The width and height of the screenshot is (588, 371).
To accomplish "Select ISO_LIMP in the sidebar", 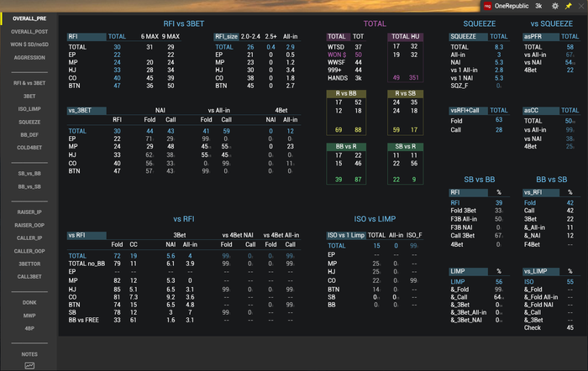I will coord(29,109).
